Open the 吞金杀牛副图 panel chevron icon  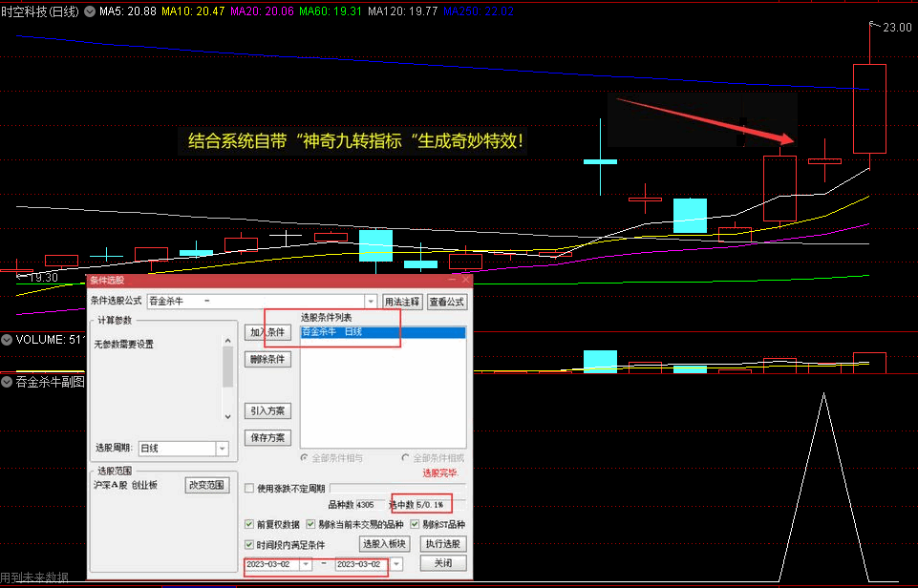click(7, 382)
